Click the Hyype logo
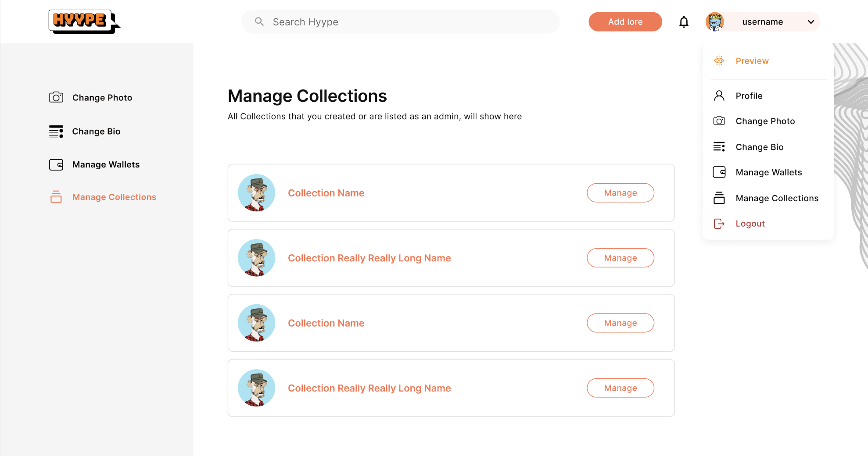This screenshot has width=868, height=456. [84, 21]
